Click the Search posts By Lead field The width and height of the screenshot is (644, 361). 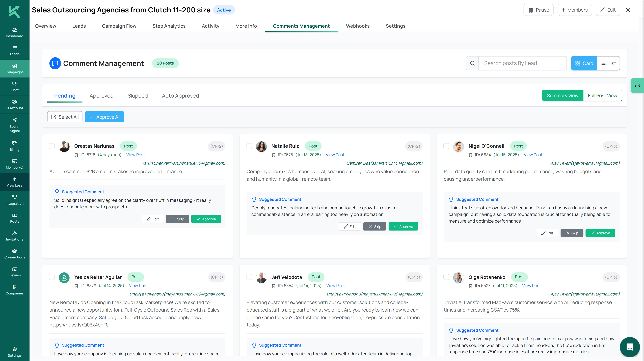(x=523, y=63)
